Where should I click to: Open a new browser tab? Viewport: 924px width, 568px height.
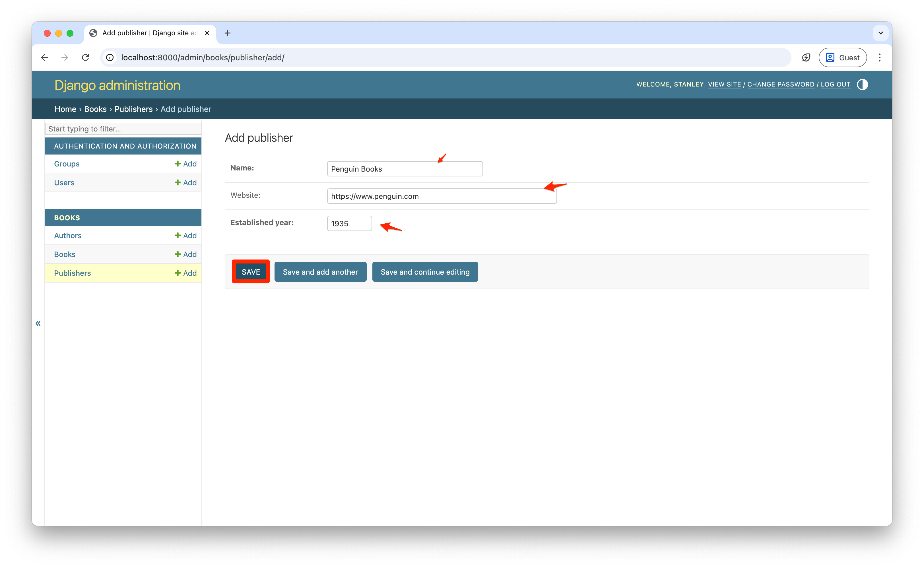227,33
